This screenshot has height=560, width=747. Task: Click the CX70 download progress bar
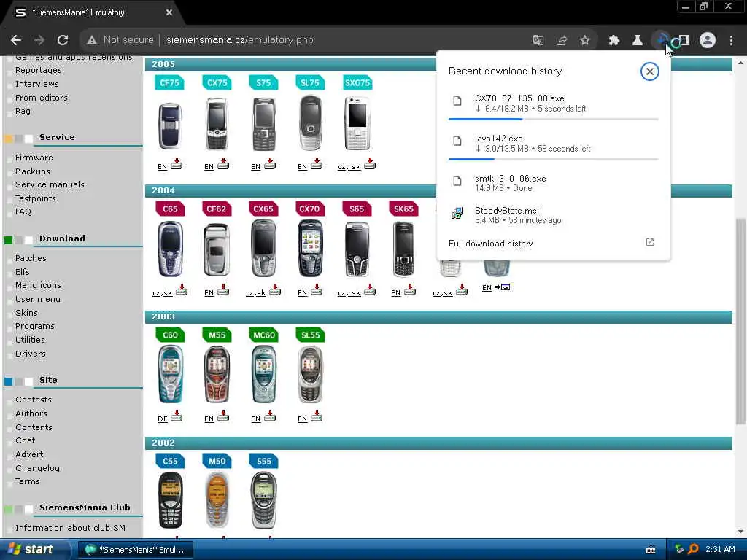(x=553, y=119)
